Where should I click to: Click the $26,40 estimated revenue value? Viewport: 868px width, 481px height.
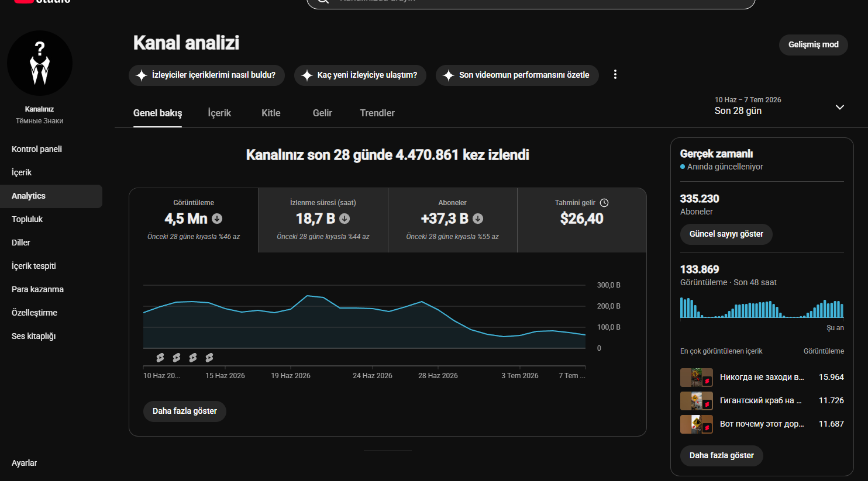click(582, 219)
